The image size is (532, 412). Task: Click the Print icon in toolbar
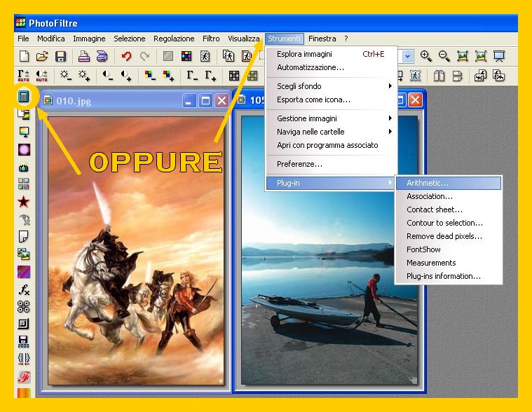(x=83, y=57)
